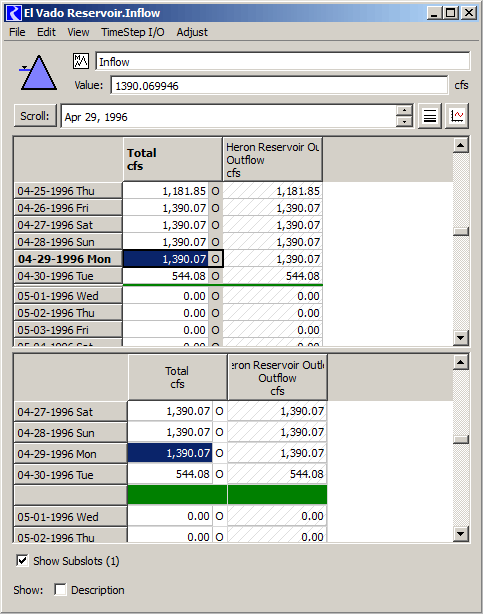
Task: Click the upper table scrollbar thumb
Action: click(461, 232)
